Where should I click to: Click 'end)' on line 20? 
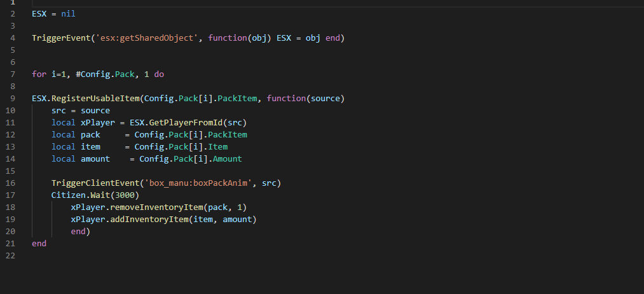[81, 232]
